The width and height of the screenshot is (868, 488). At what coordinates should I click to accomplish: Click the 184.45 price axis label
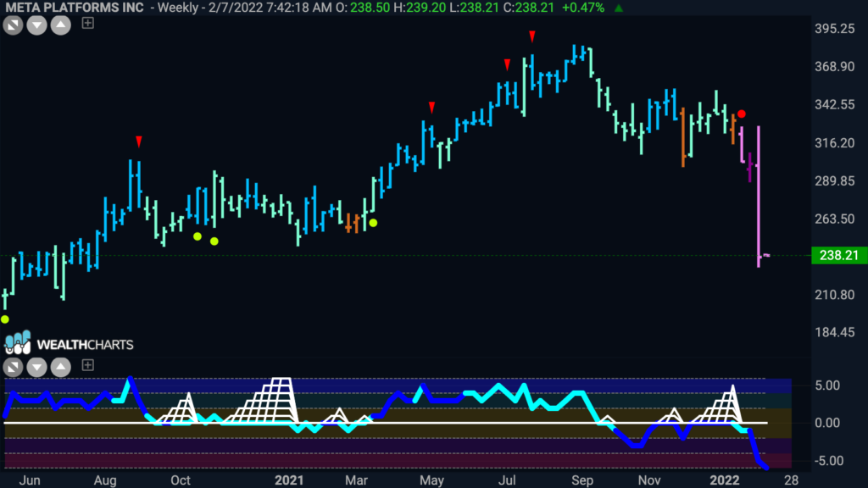click(x=835, y=332)
